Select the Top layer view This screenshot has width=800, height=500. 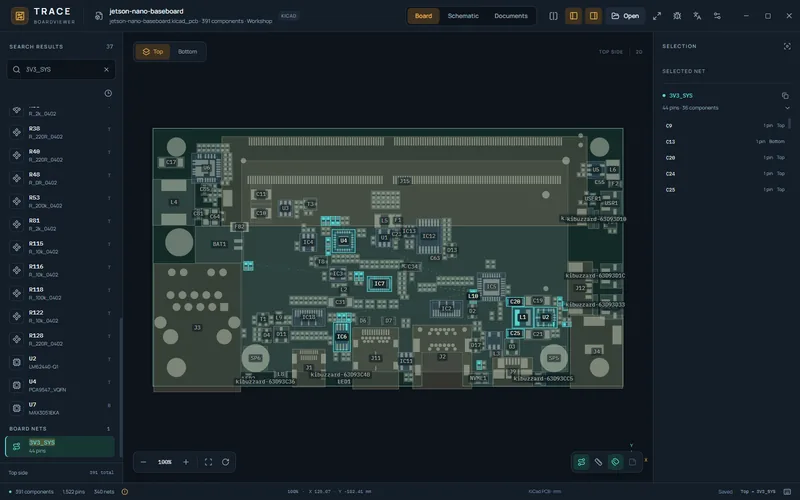click(153, 52)
